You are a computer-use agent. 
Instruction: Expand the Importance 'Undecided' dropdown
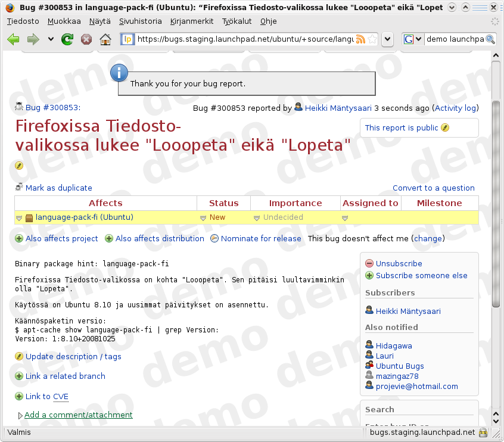coord(257,218)
